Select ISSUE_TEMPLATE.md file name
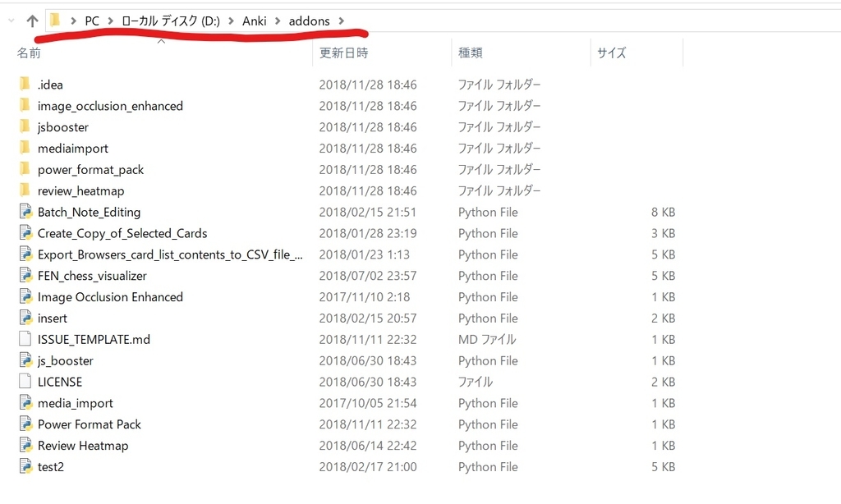 (x=94, y=339)
